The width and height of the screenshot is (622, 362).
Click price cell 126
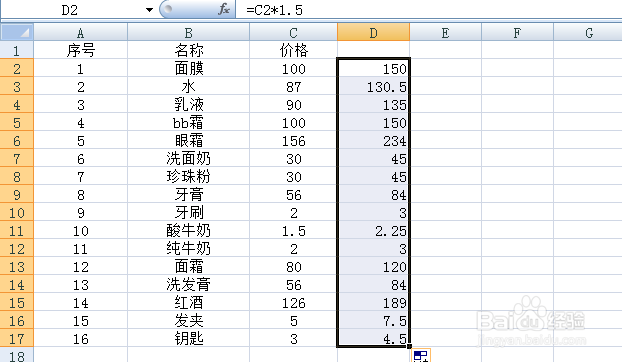(x=294, y=303)
